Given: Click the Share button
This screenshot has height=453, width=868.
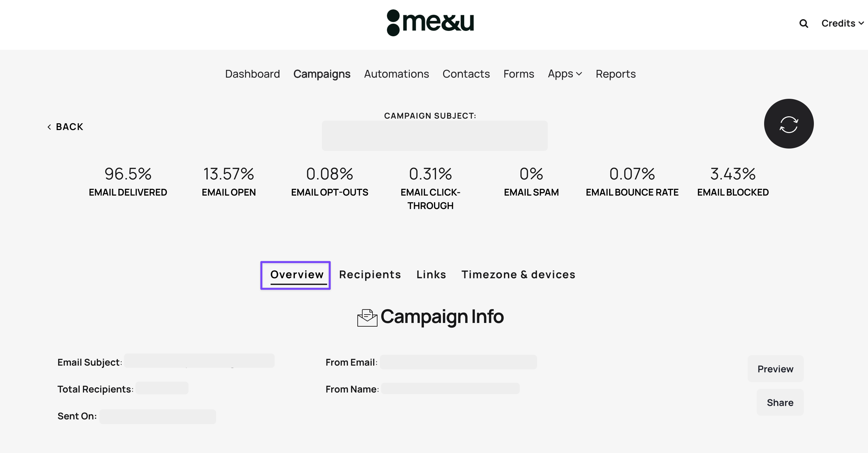Looking at the screenshot, I should point(780,403).
